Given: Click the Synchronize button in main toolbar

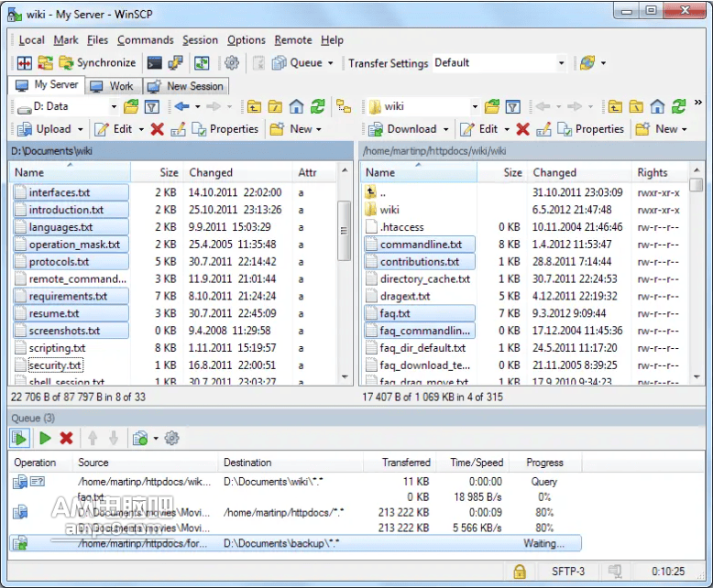Looking at the screenshot, I should 97,62.
